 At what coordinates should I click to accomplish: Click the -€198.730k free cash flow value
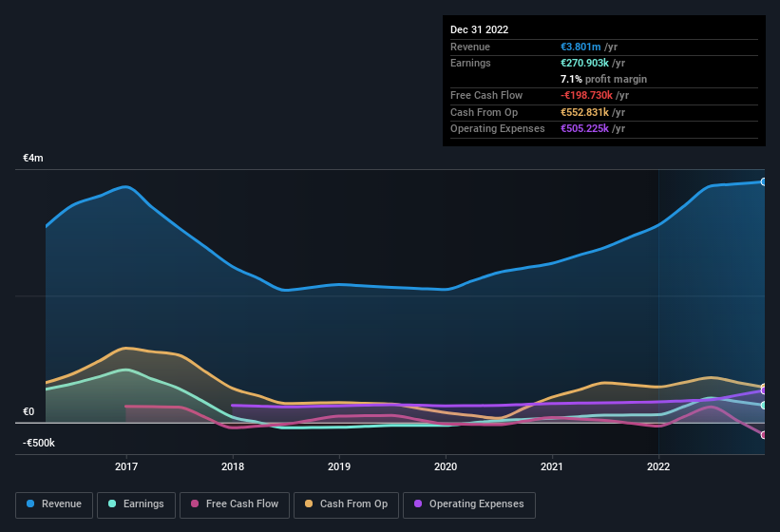(x=586, y=95)
